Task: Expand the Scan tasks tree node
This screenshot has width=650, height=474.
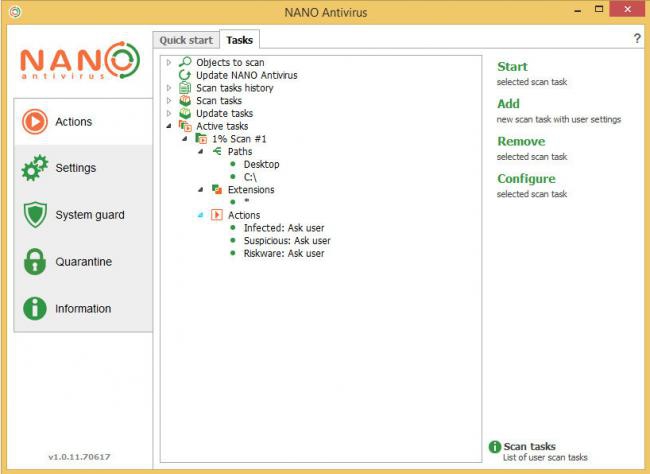Action: pos(169,100)
